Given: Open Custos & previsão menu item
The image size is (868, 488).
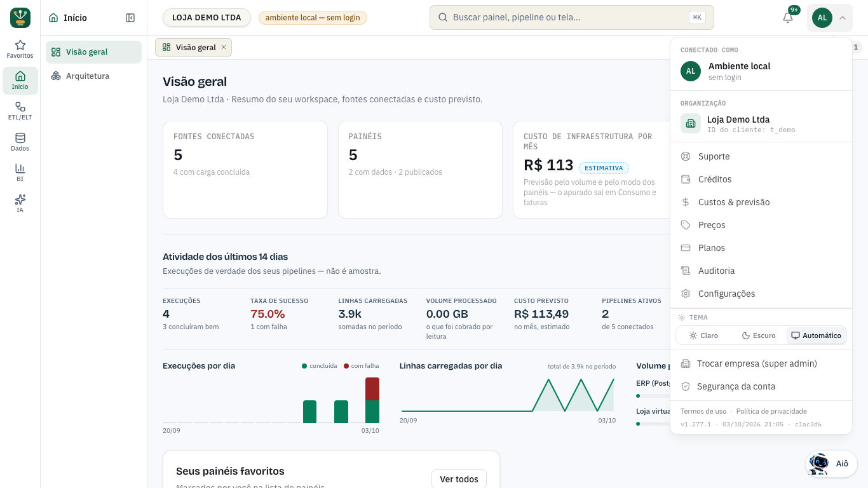Looking at the screenshot, I should (x=761, y=202).
